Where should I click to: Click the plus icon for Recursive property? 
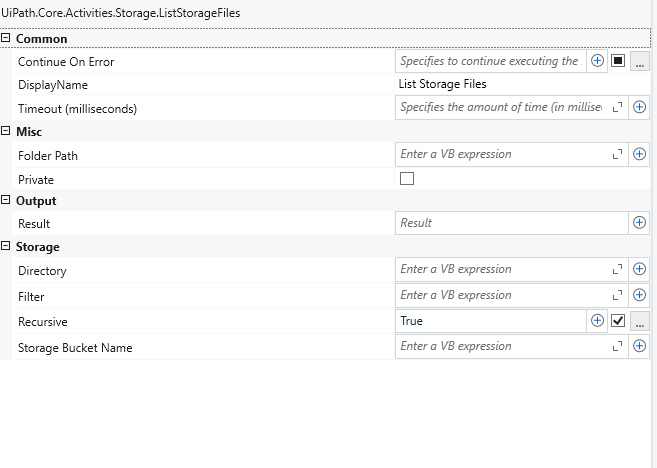coord(597,321)
